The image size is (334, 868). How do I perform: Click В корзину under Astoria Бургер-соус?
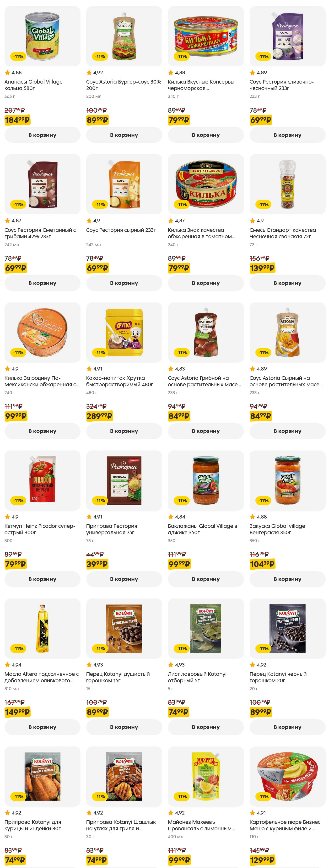tap(124, 135)
